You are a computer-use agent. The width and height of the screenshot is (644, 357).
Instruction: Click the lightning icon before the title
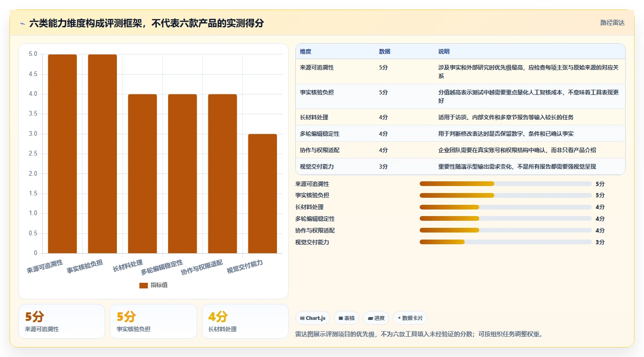(x=22, y=23)
